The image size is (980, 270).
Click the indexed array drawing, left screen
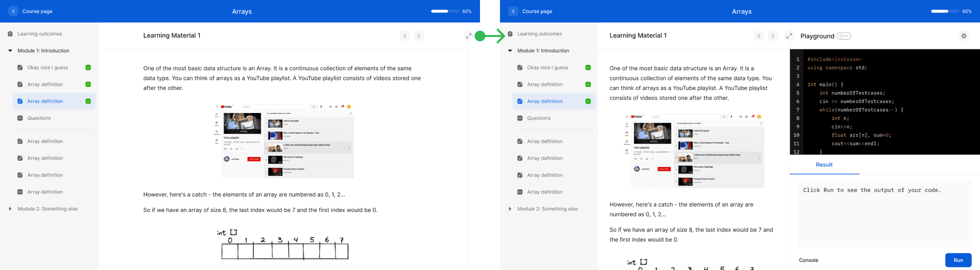click(283, 244)
